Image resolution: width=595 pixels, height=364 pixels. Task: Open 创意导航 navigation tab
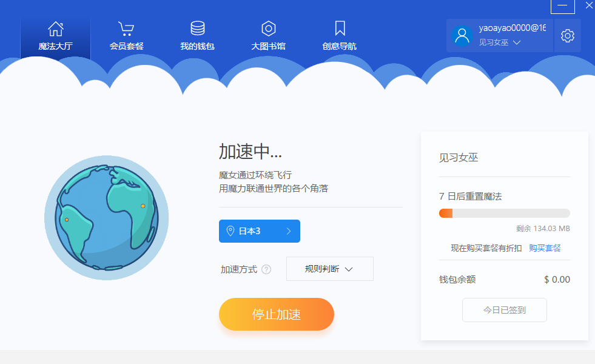339,36
